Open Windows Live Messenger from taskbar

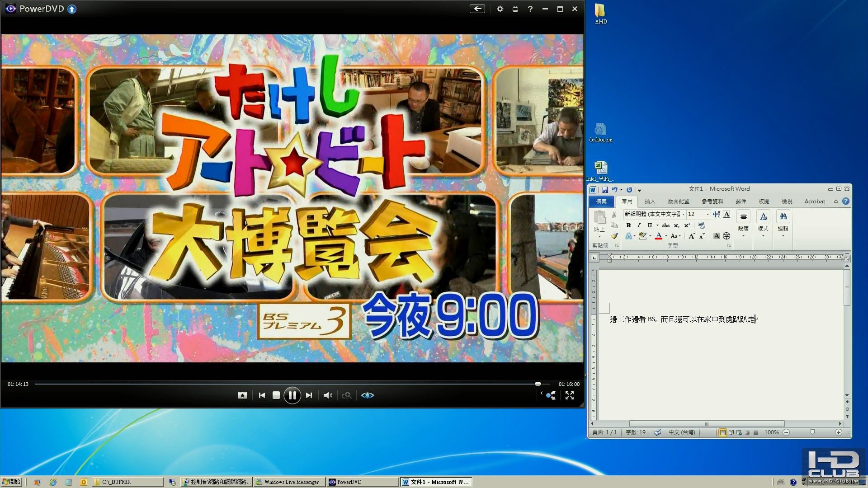[288, 482]
